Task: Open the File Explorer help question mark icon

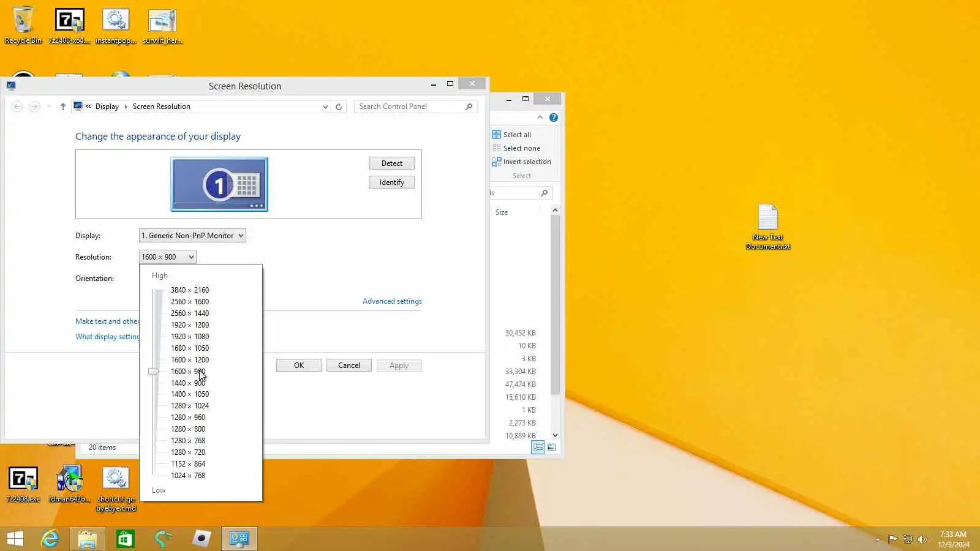Action: point(554,118)
